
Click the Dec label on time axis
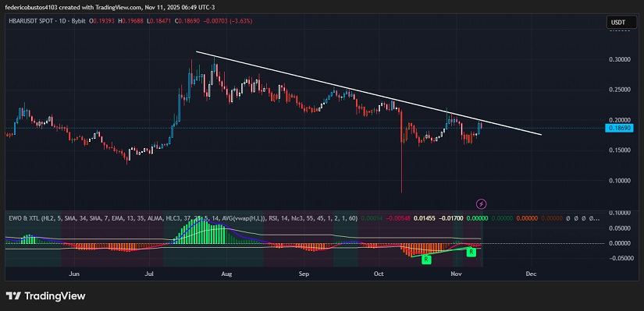531,274
